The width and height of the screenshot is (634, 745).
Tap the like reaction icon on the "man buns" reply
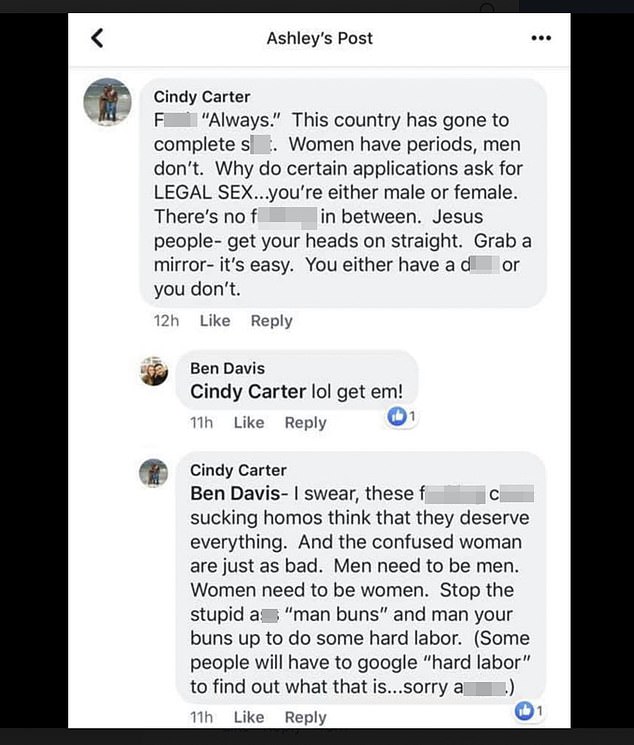click(523, 711)
